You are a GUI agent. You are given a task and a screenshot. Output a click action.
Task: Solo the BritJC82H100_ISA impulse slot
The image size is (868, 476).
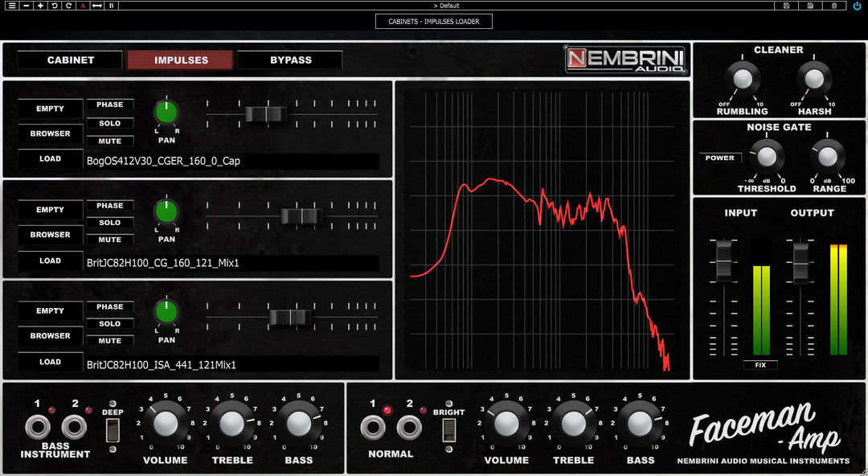[109, 323]
